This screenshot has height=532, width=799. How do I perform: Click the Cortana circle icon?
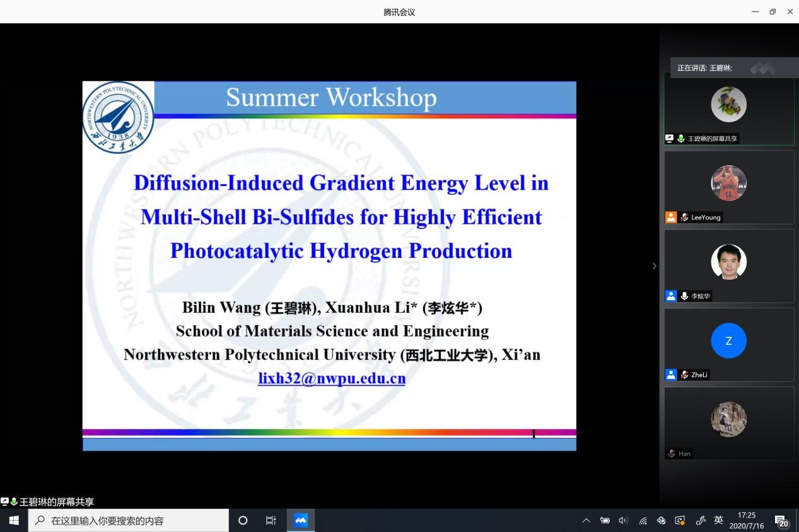coord(243,521)
